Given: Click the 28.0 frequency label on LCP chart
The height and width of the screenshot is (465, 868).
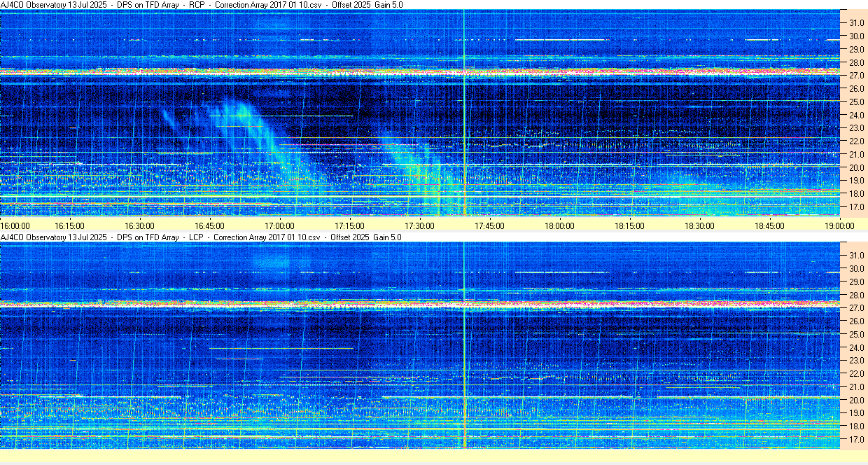Looking at the screenshot, I should pos(857,295).
